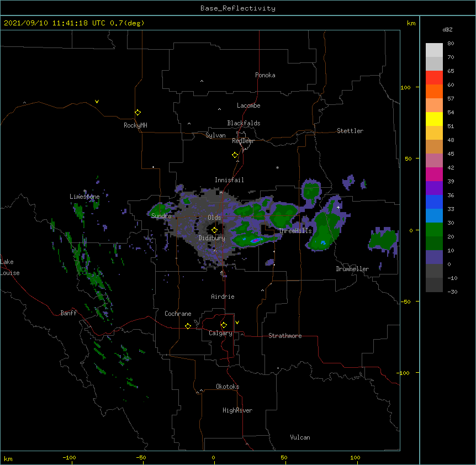
Task: Click the Okotoks label
Action: pyautogui.click(x=228, y=387)
